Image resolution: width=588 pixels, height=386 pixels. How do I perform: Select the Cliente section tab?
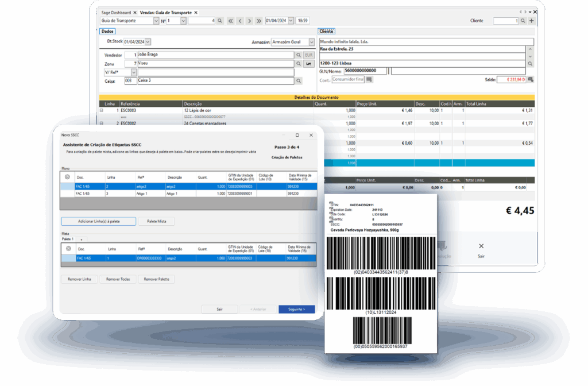326,32
